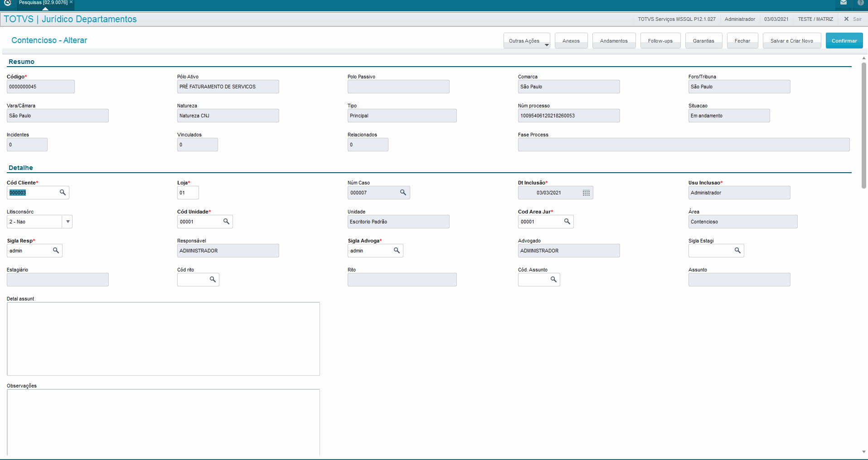868x460 pixels.
Task: Click magnifier icon beside Núm Caso
Action: click(x=403, y=193)
